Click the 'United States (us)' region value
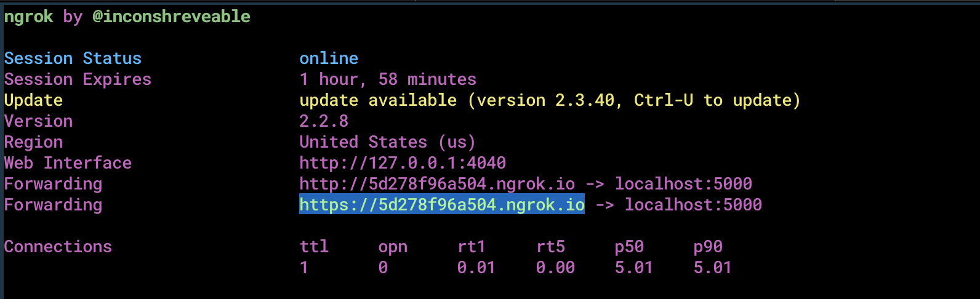The image size is (980, 299). pos(388,142)
